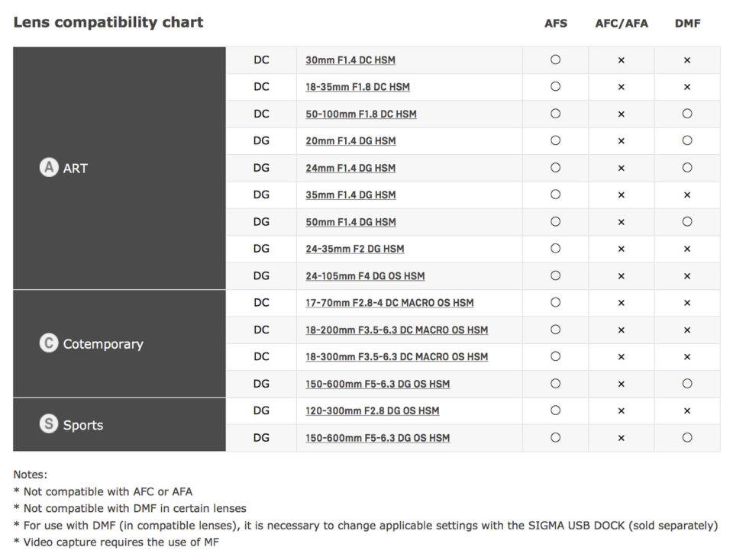Click the Lens compatibility chart heading
The height and width of the screenshot is (560, 733).
point(108,22)
